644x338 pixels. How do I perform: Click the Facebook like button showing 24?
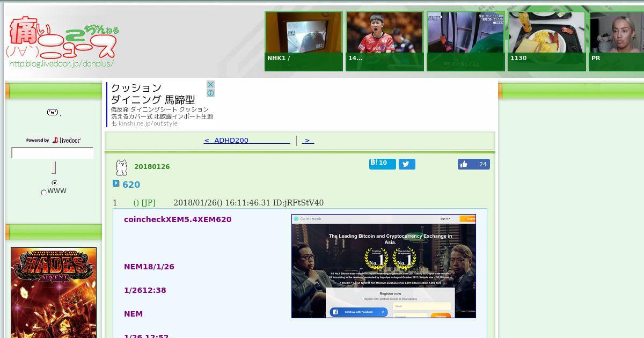coord(473,164)
